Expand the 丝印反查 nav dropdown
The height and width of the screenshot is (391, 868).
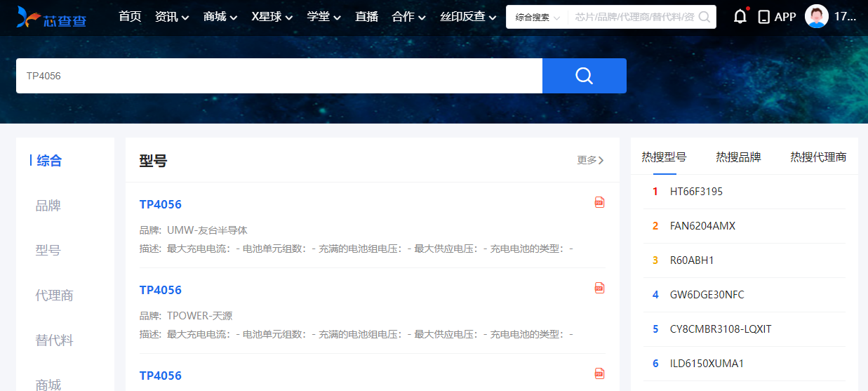[468, 17]
